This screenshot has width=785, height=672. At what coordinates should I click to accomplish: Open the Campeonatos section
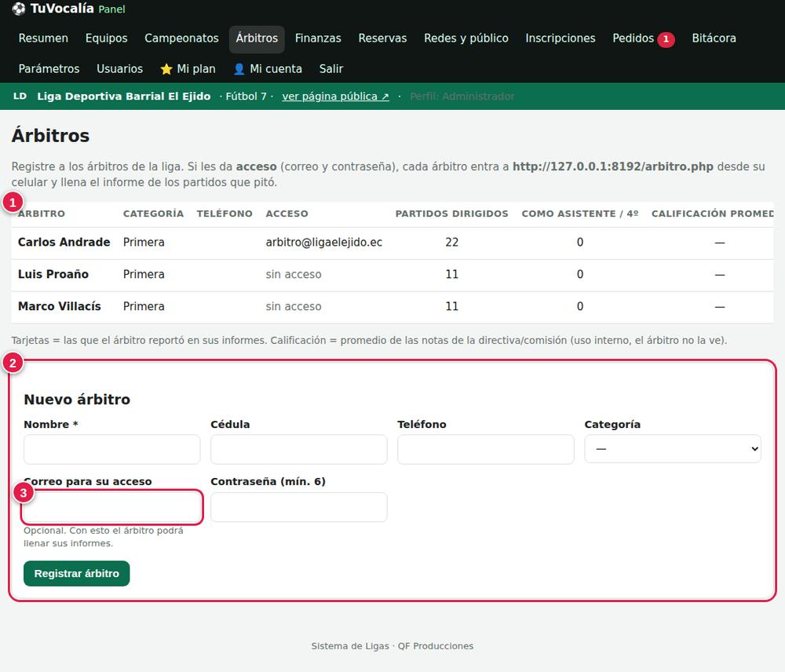coord(181,38)
